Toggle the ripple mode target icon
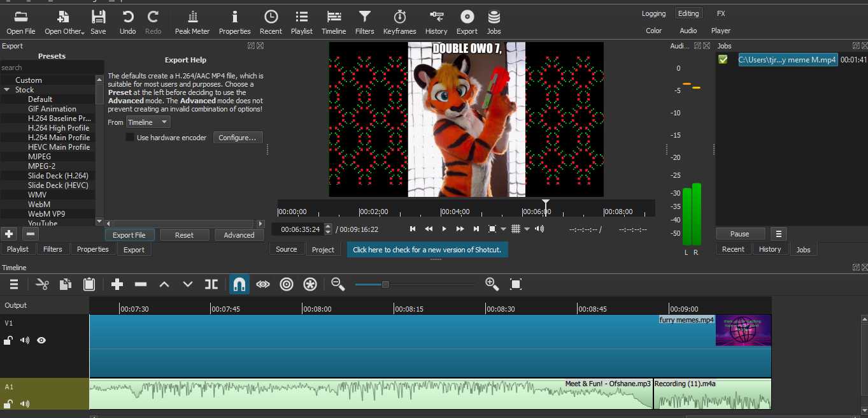Viewport: 868px width, 418px height. [x=287, y=285]
